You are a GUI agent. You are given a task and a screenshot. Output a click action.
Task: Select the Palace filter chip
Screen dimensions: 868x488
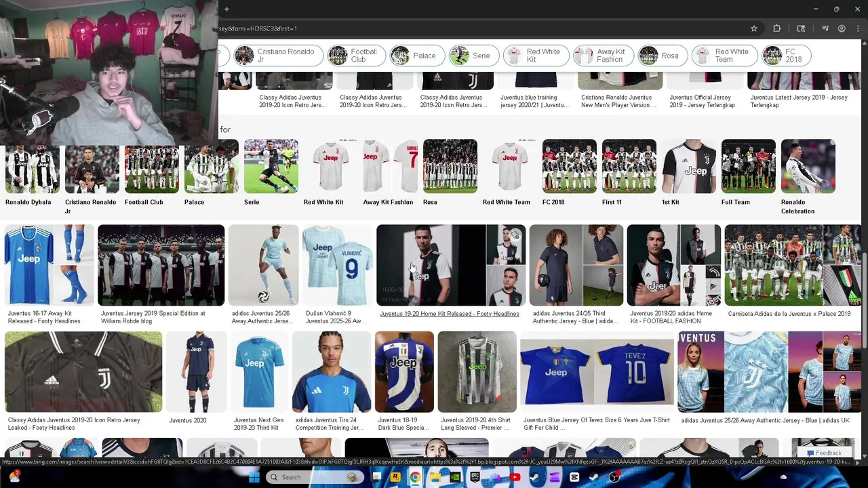pos(416,56)
